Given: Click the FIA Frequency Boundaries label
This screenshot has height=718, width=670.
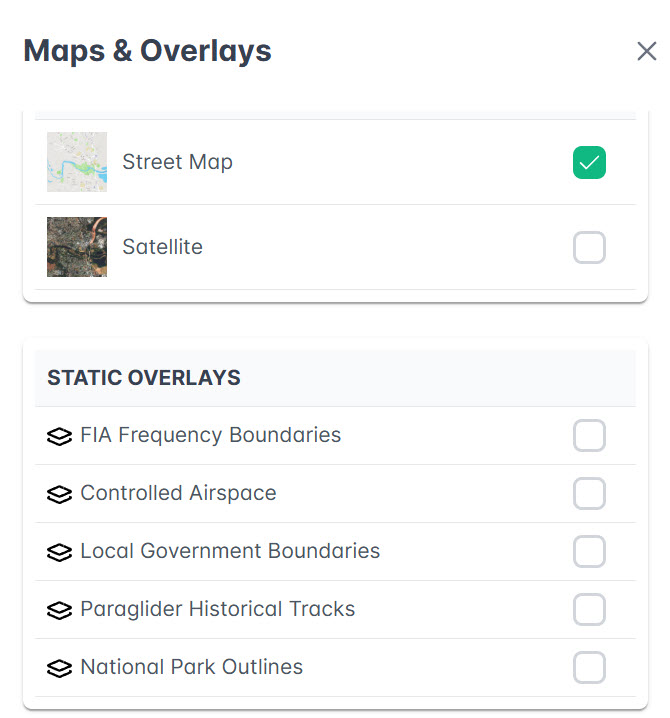Looking at the screenshot, I should pyautogui.click(x=211, y=435).
